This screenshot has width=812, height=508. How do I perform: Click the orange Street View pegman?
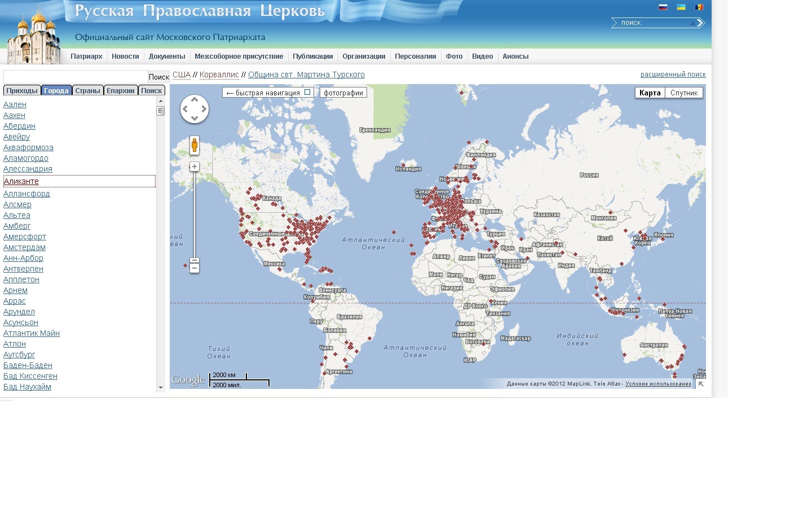(x=195, y=146)
